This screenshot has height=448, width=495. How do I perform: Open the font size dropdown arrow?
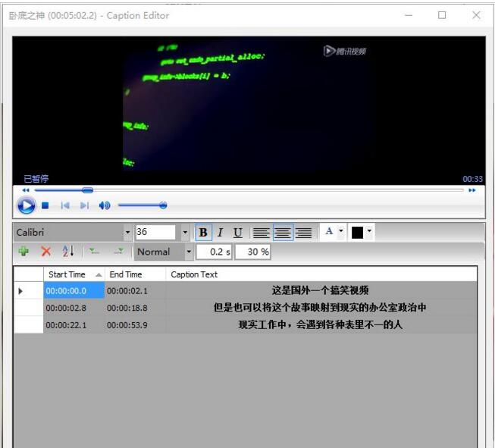(x=185, y=233)
